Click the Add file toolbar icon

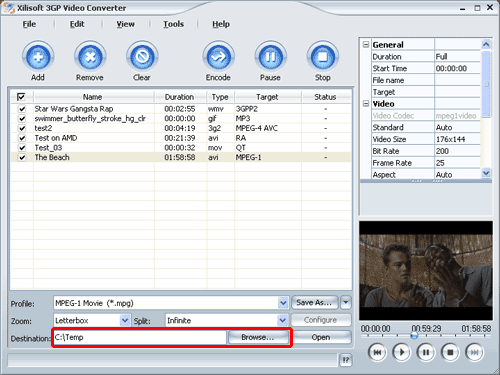(38, 57)
